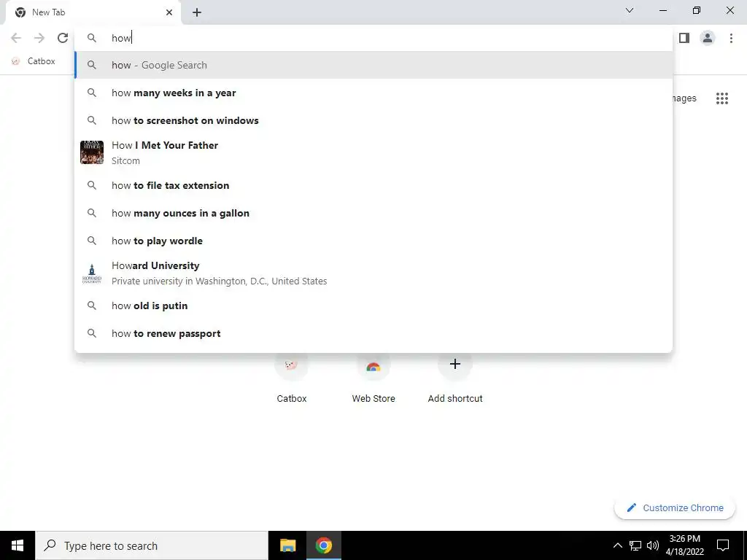Focus the address bar containing 'how'
747x560 pixels.
pos(373,38)
